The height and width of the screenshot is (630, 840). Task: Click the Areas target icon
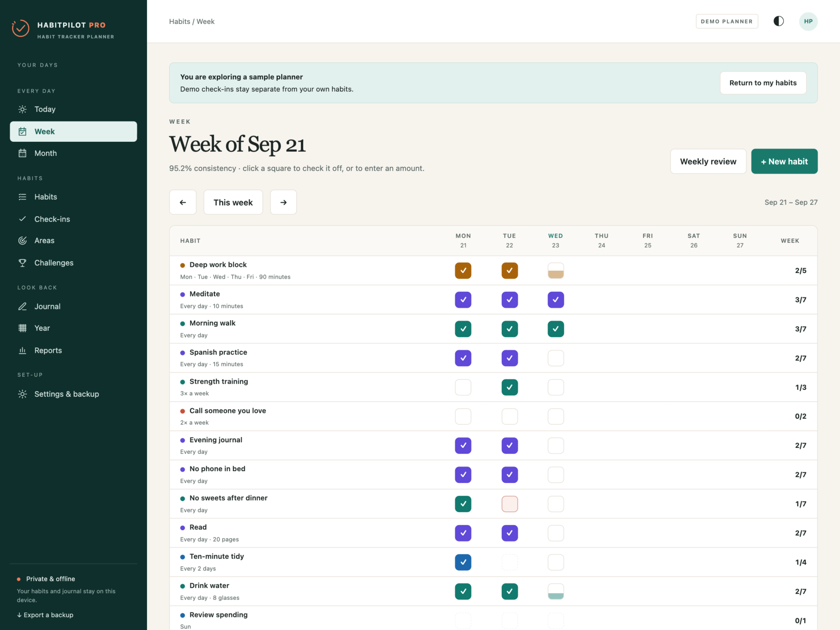point(22,241)
